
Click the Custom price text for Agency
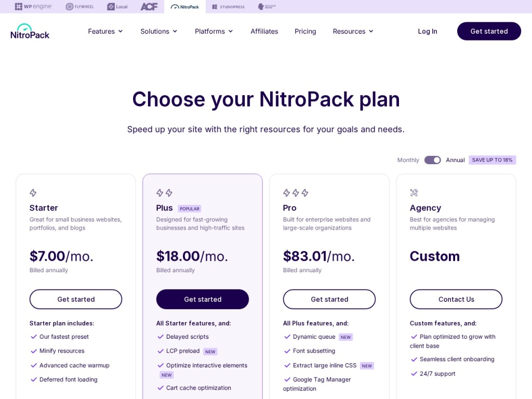tap(435, 256)
